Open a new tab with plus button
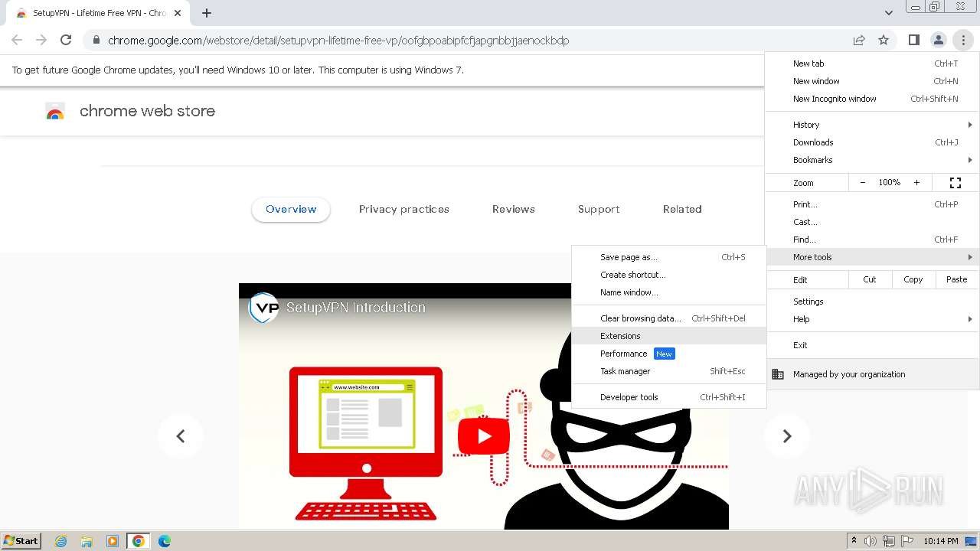This screenshot has height=551, width=980. [207, 13]
